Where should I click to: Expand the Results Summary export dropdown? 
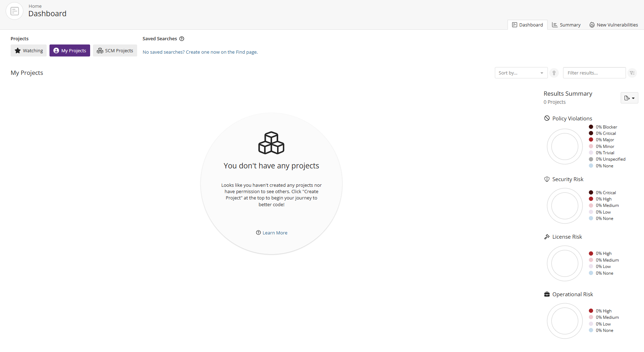coord(629,98)
